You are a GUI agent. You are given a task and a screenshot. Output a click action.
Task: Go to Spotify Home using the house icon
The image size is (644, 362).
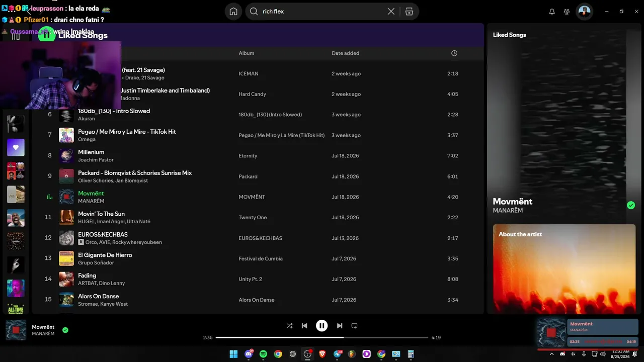coord(233,12)
